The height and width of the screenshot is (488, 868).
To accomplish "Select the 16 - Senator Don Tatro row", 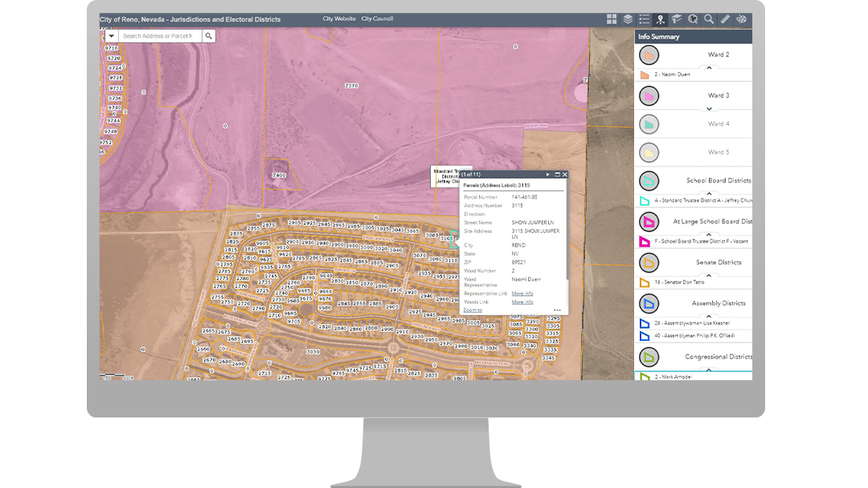I will click(x=694, y=282).
